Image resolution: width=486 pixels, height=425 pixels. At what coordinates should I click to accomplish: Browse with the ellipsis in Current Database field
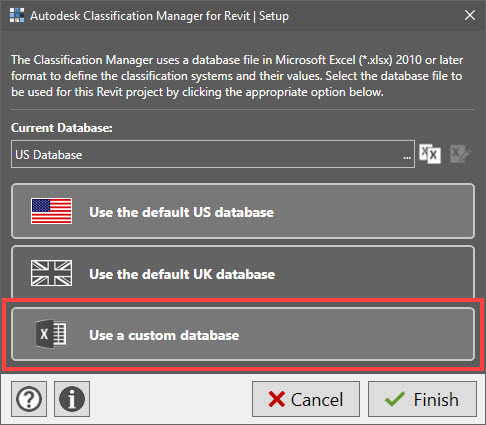407,156
